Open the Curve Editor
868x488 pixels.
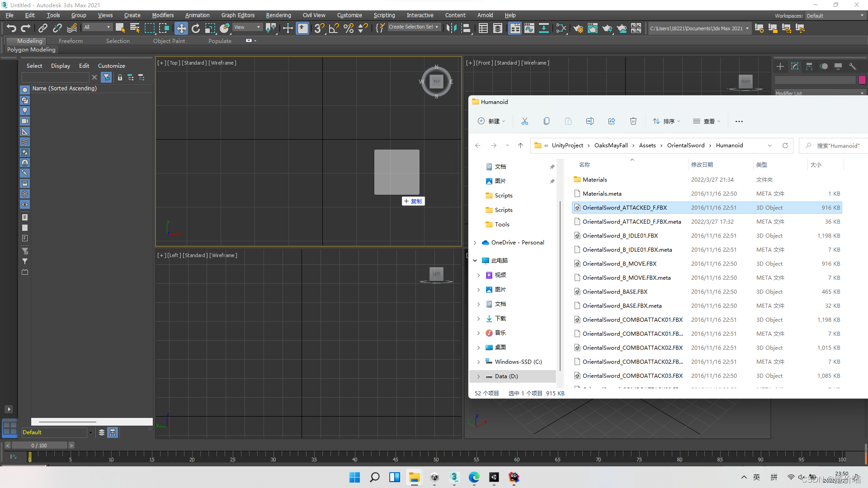529,28
